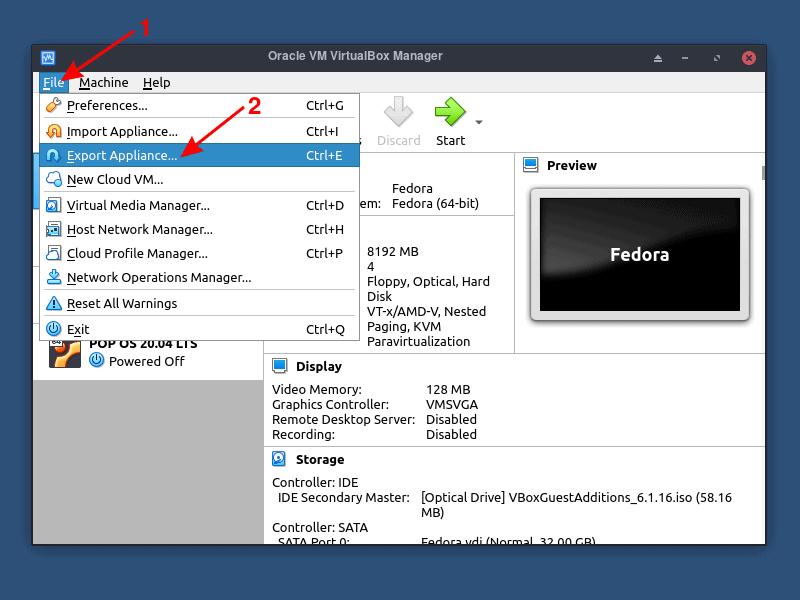Click the Discard toolbar icon
Image resolution: width=800 pixels, height=600 pixels.
[398, 110]
